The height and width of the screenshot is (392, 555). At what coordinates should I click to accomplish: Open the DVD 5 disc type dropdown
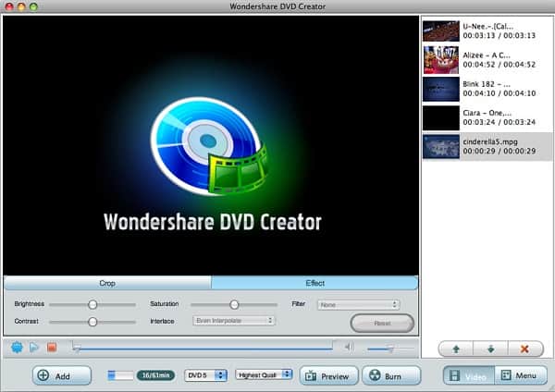tap(205, 374)
